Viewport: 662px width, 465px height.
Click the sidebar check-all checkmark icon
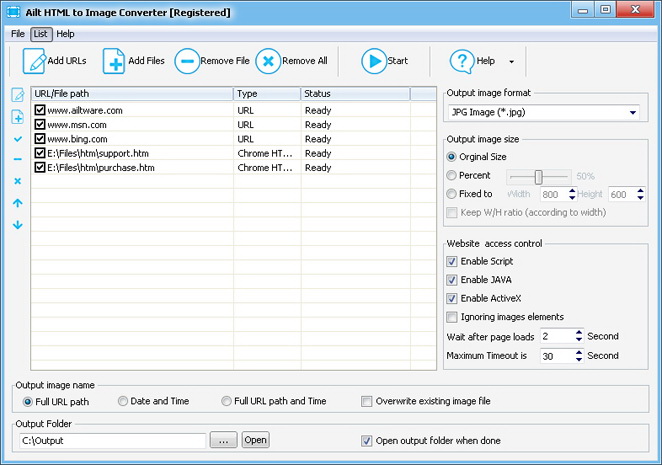point(18,139)
